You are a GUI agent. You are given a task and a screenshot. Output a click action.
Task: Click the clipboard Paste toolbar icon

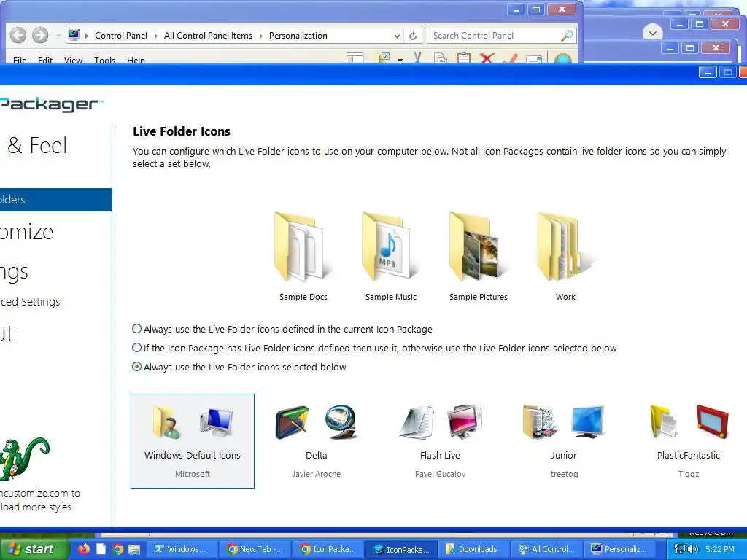coord(463,58)
